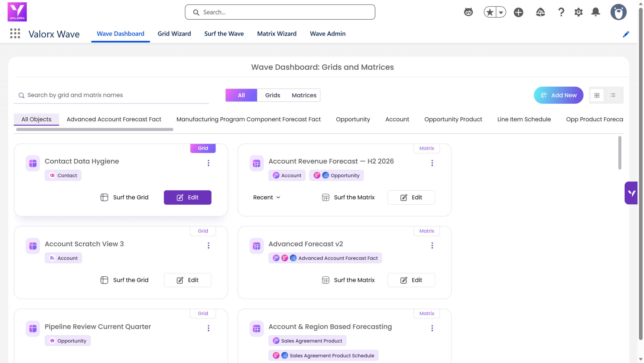
Task: Edit the Account Scratch View 3 grid
Action: point(187,280)
